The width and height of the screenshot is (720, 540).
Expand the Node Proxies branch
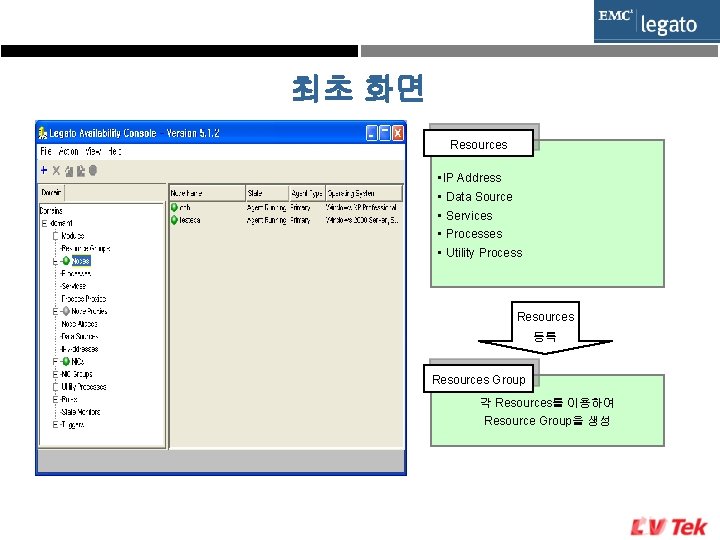click(x=56, y=311)
